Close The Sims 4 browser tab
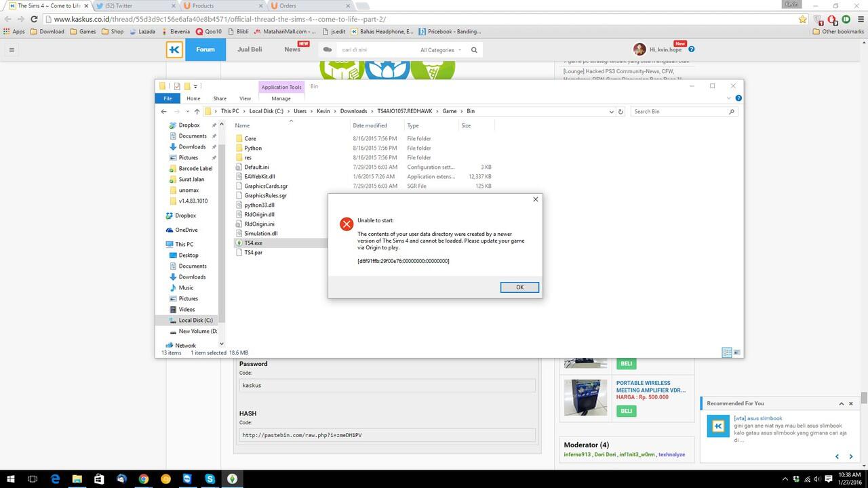The image size is (868, 488). click(x=85, y=5)
